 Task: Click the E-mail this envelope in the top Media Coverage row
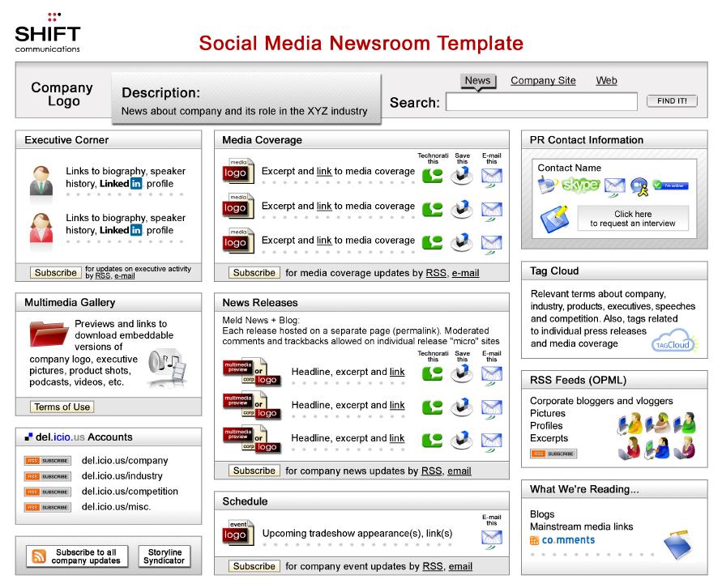pyautogui.click(x=491, y=177)
